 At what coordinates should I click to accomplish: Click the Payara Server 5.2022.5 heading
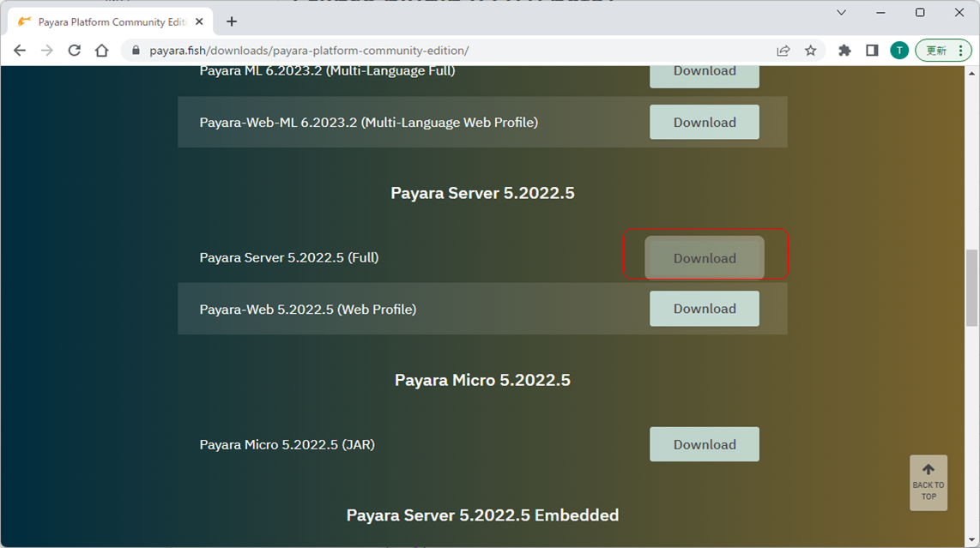482,193
